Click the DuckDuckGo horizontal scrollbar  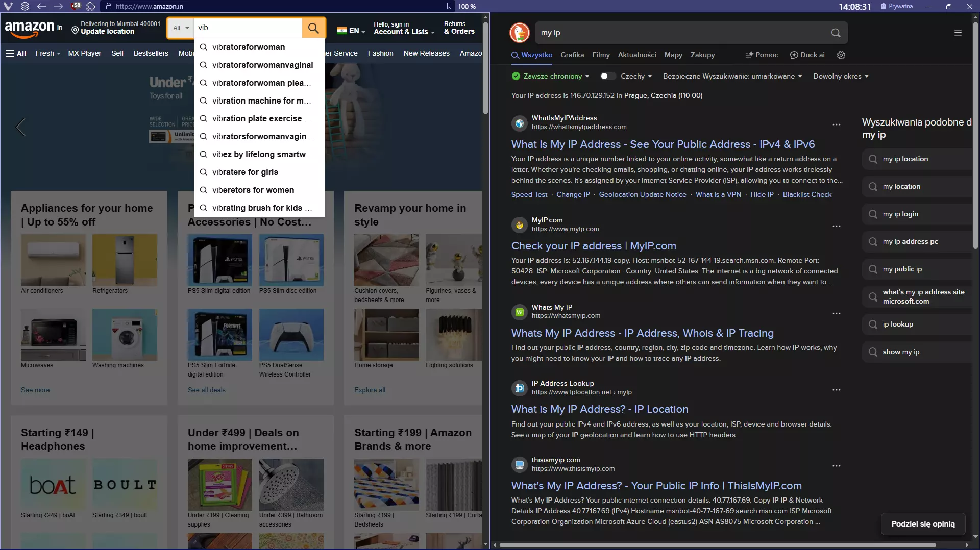tap(717, 545)
